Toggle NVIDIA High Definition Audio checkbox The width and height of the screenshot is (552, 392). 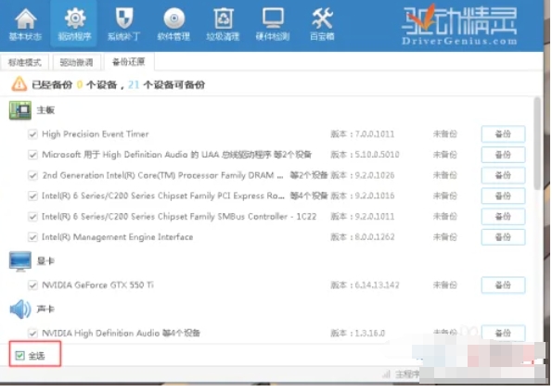[32, 334]
